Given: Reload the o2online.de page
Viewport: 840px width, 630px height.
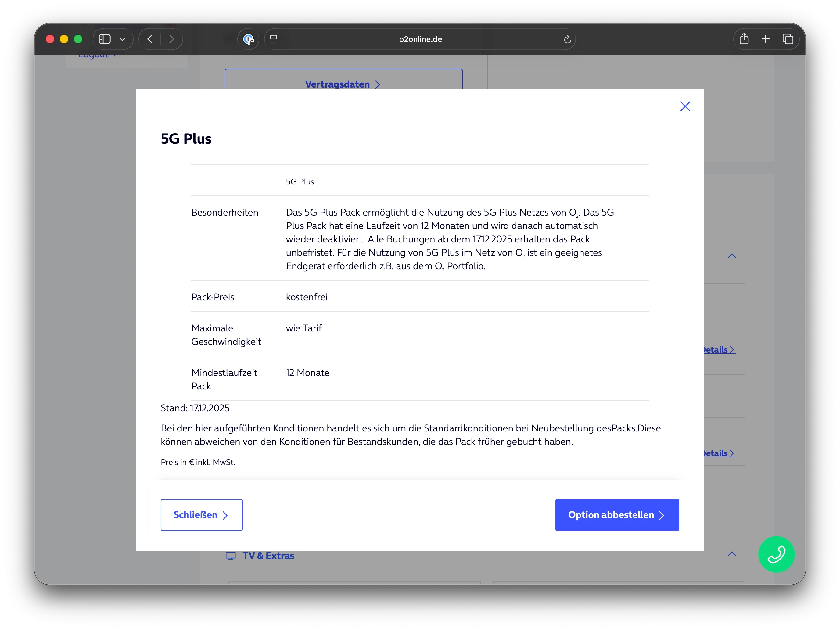Looking at the screenshot, I should [x=567, y=39].
